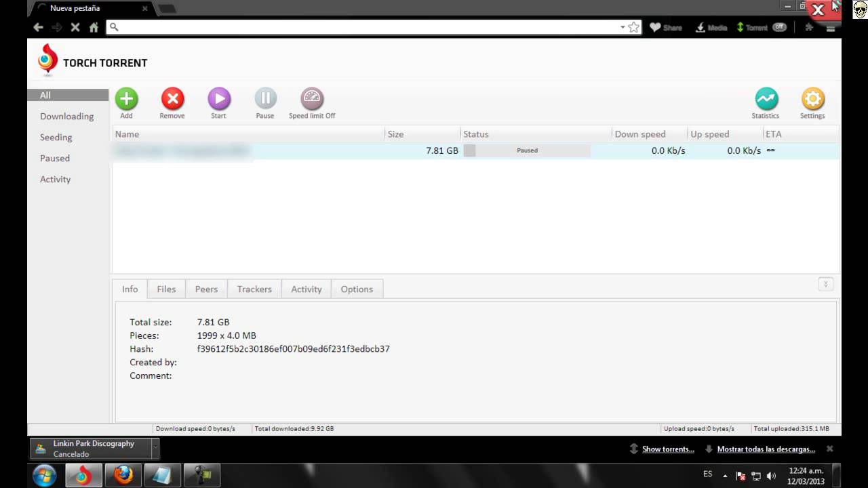Select the paused 7.81 GB torrent row
Screen dimensions: 868x488
(x=475, y=150)
